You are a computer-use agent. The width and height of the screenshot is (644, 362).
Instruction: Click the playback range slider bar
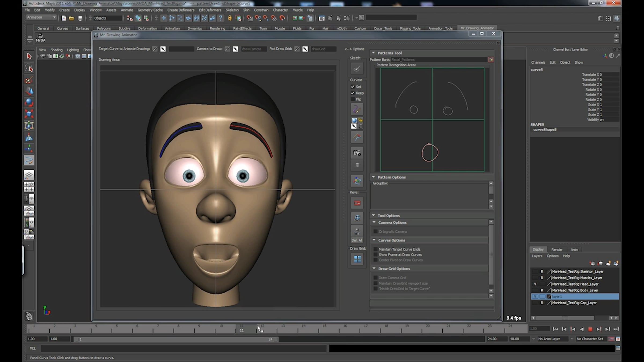[x=176, y=339]
